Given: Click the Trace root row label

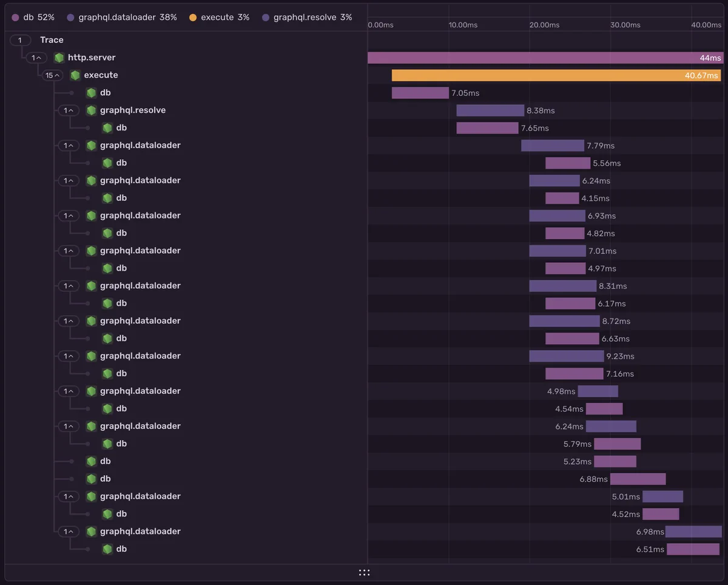Looking at the screenshot, I should [x=52, y=40].
